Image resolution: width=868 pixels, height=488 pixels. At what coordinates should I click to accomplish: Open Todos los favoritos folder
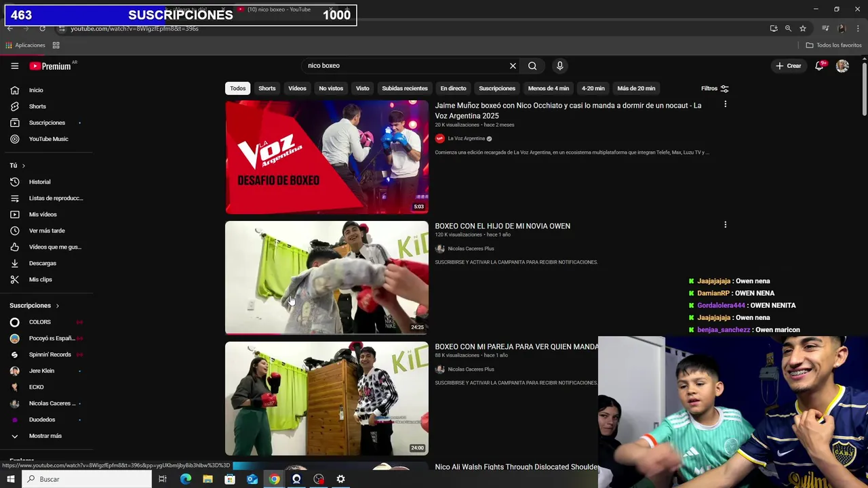tap(833, 45)
